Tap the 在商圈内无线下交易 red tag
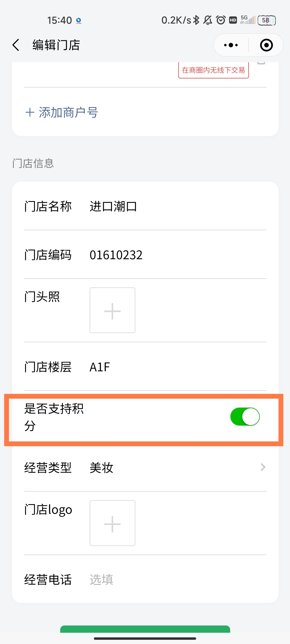This screenshot has width=290, height=644. (213, 70)
